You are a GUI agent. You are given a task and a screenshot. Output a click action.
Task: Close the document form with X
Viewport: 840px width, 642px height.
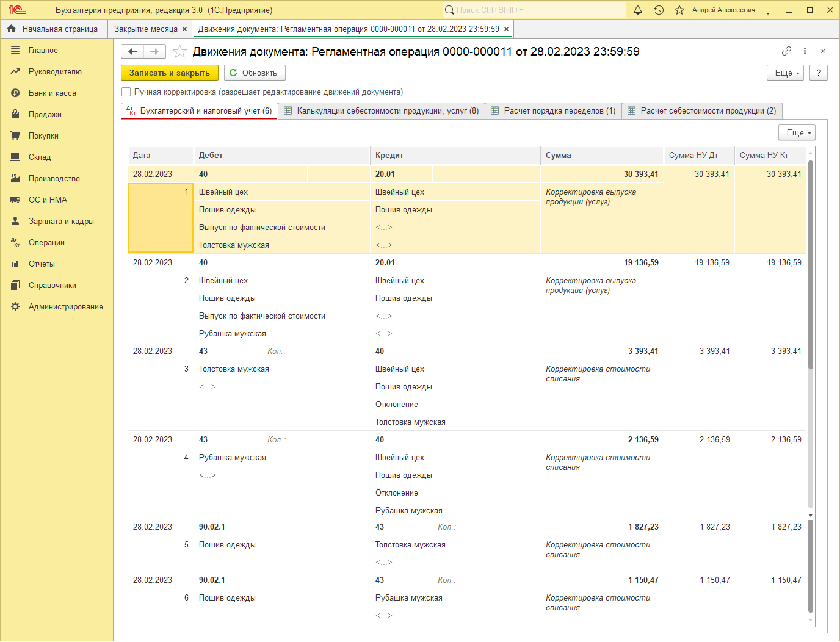click(x=823, y=51)
